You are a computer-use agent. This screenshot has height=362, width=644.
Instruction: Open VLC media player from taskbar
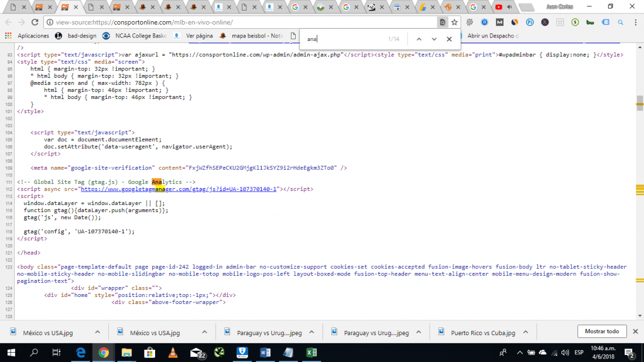point(173,353)
